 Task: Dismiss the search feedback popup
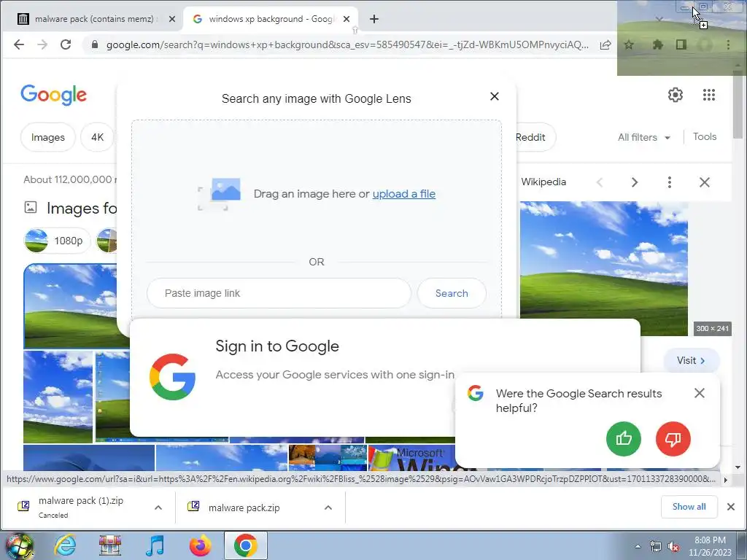pyautogui.click(x=700, y=393)
